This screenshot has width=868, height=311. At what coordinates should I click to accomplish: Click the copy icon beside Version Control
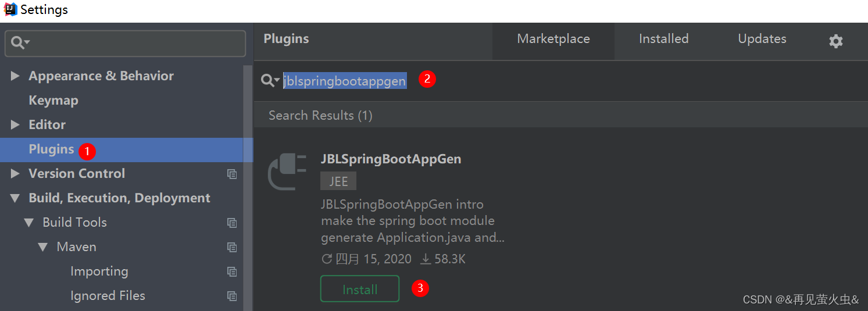[232, 174]
